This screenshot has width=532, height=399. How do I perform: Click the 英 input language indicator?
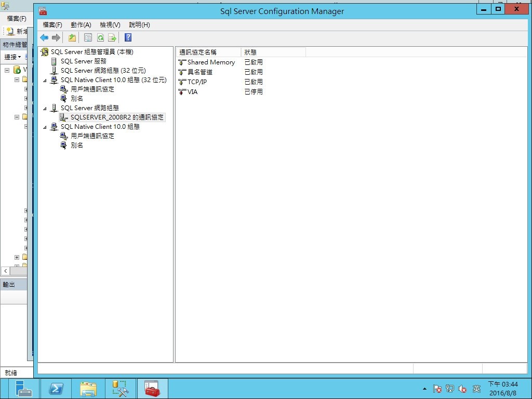click(x=477, y=389)
